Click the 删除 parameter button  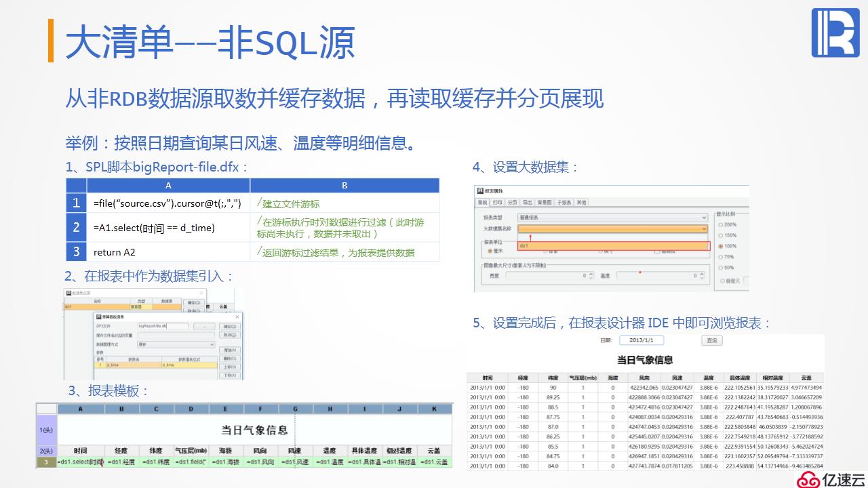coord(229,359)
